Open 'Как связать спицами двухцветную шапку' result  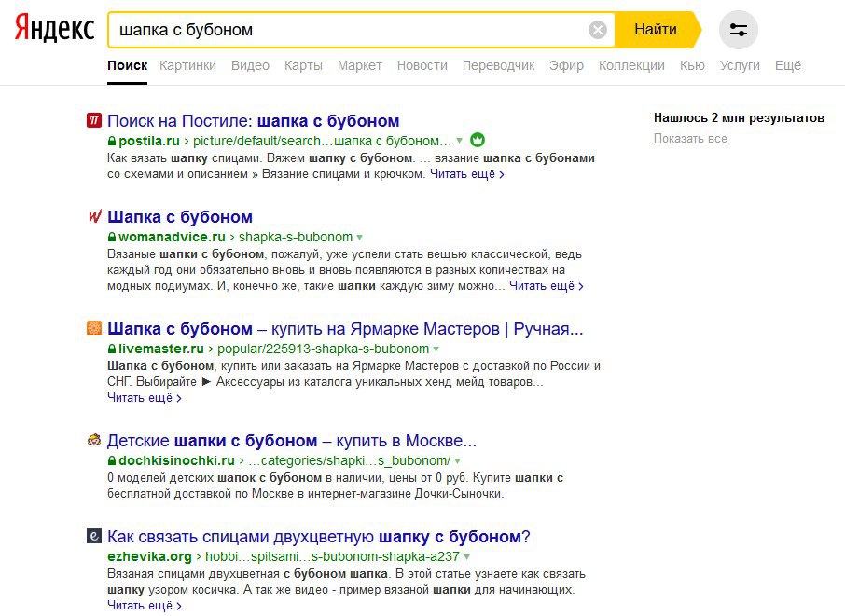coord(318,536)
